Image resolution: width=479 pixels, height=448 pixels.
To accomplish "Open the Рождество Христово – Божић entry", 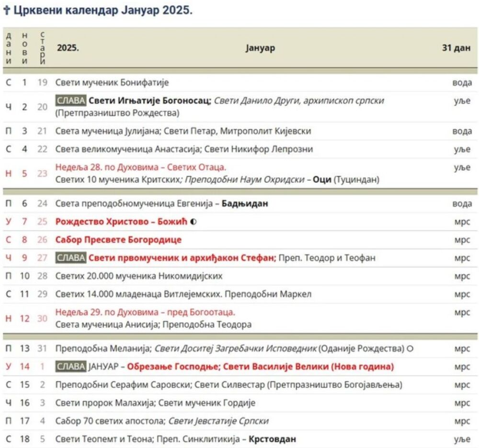I will point(122,222).
